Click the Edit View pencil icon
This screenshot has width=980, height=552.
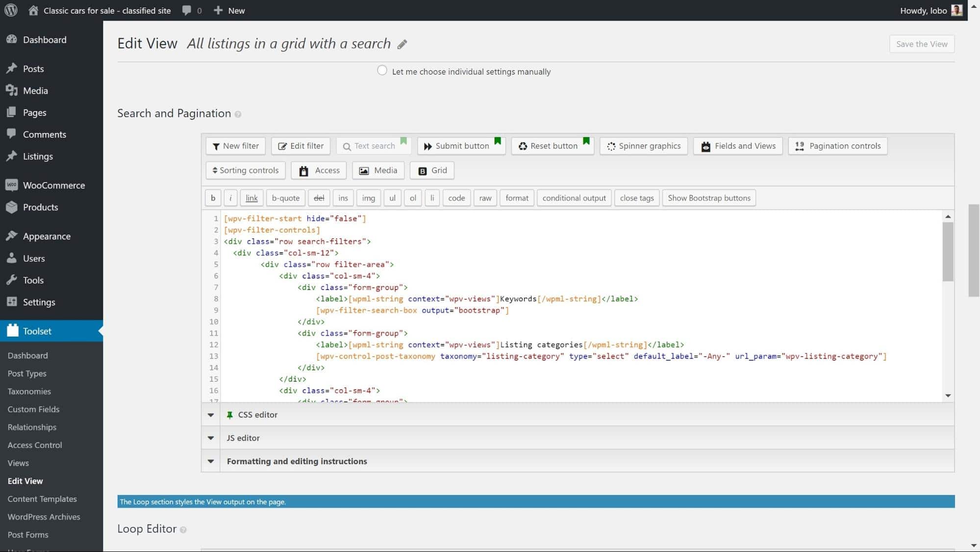[402, 44]
